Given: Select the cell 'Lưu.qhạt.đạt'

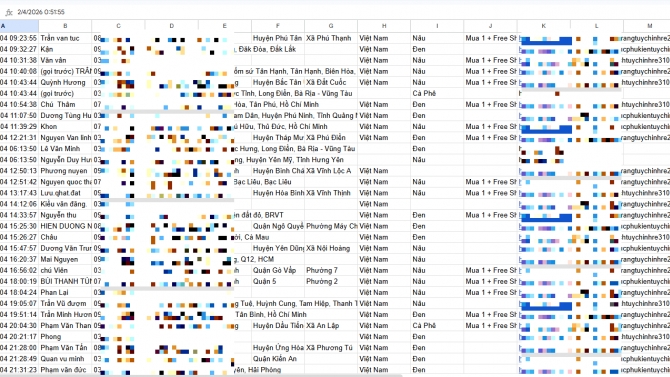Looking at the screenshot, I should click(x=65, y=193).
